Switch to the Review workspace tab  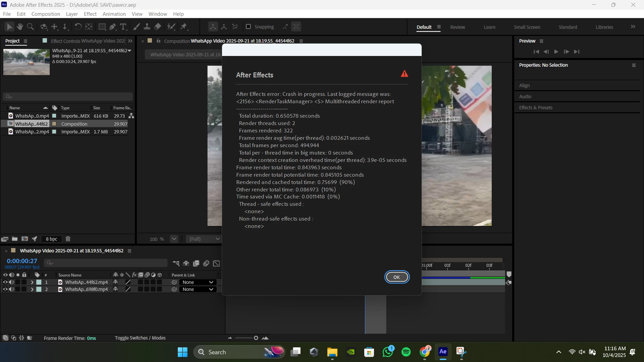coord(458,27)
